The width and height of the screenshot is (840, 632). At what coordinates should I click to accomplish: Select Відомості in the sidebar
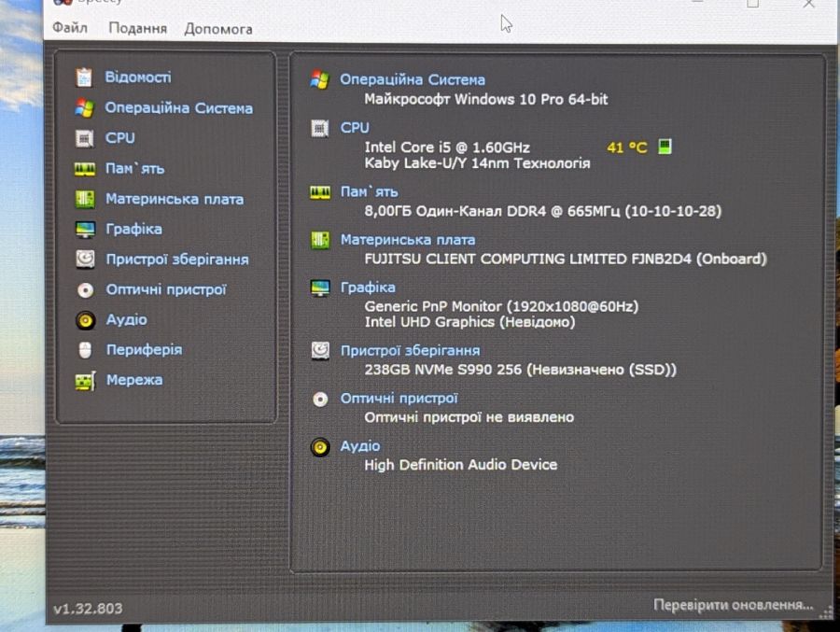click(138, 77)
